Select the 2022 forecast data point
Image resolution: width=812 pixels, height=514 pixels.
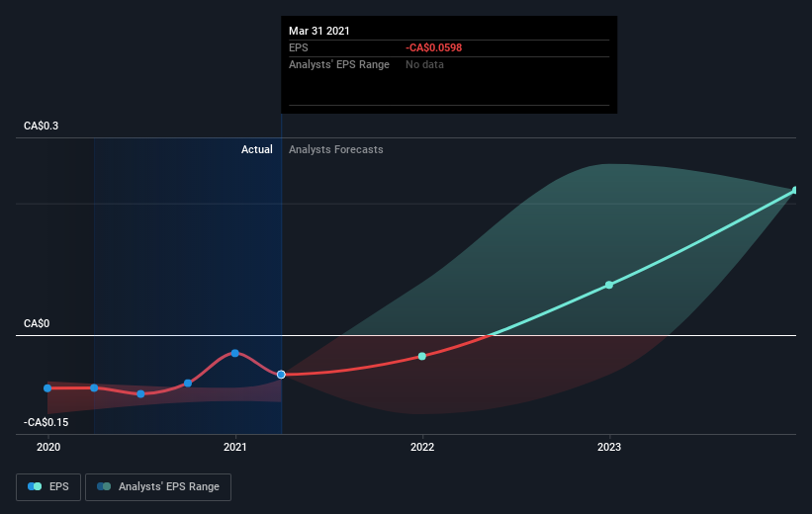(422, 356)
